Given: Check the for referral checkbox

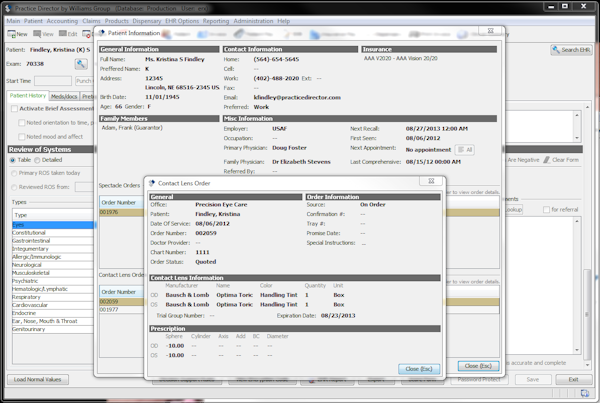Looking at the screenshot, I should (x=546, y=210).
